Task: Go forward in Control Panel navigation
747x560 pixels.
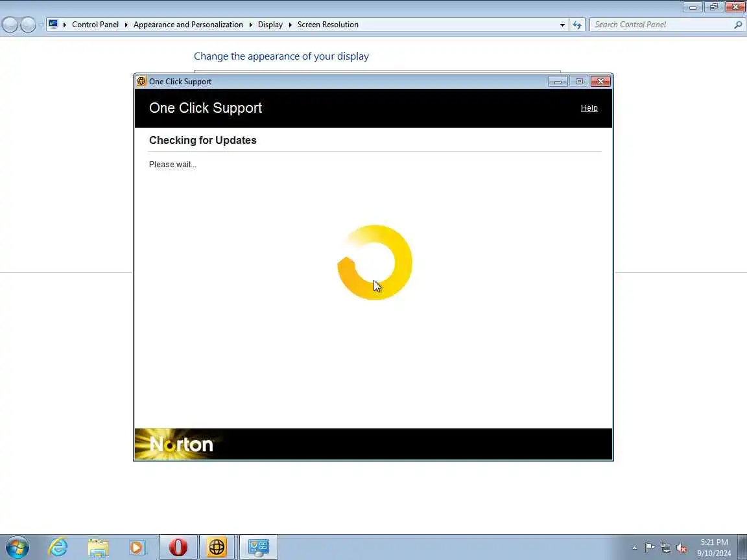Action: (28, 24)
